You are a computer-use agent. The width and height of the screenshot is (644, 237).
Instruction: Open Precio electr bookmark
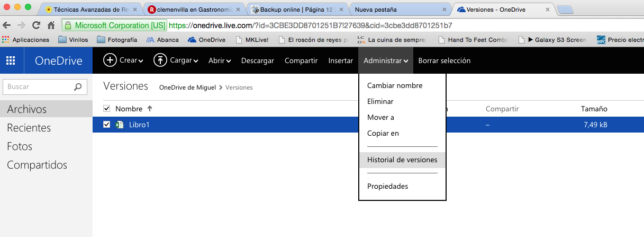pos(620,39)
